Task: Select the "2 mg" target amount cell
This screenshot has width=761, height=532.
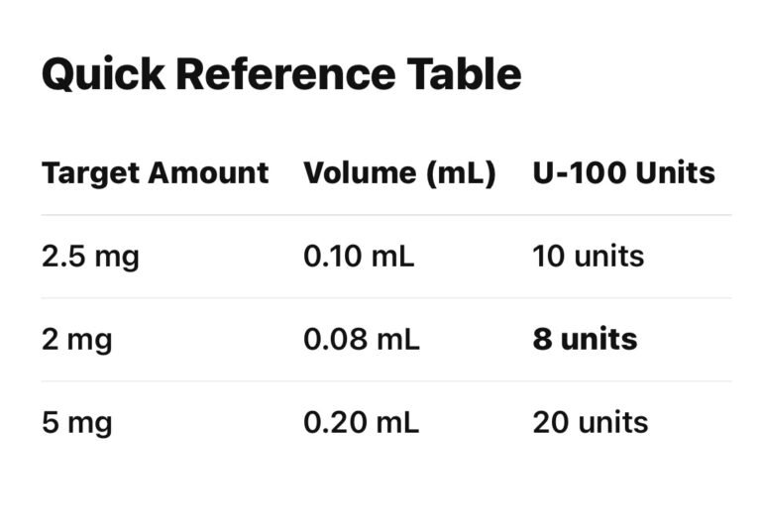Action: pyautogui.click(x=76, y=340)
